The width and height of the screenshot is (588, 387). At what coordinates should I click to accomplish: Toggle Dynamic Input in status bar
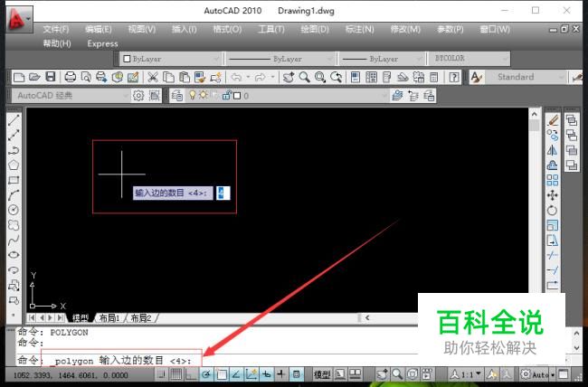266,374
